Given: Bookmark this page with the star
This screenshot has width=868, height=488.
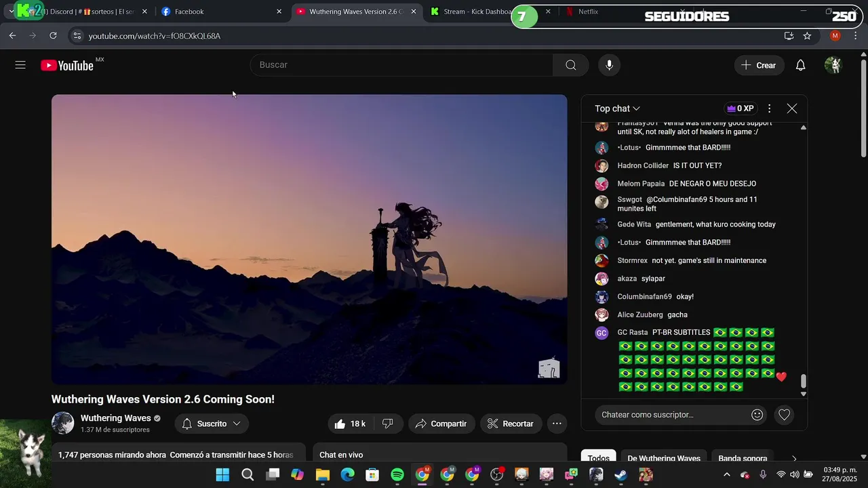Looking at the screenshot, I should click(807, 36).
